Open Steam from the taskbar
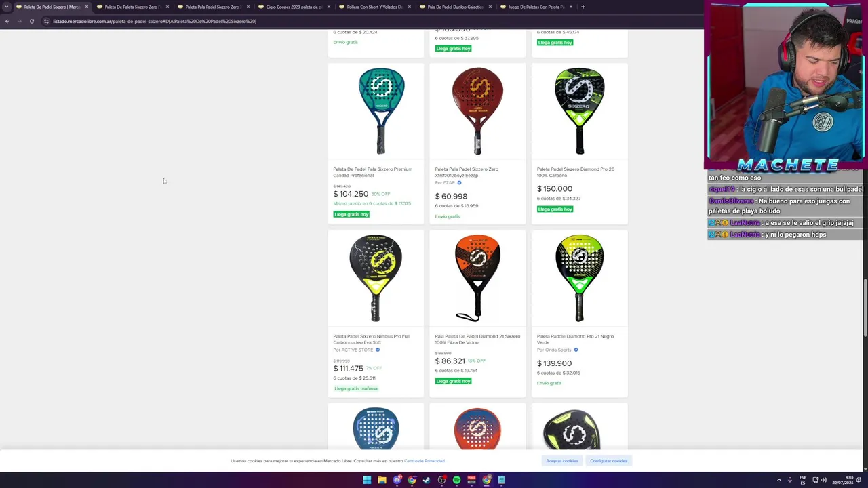868x488 pixels. pos(427,480)
